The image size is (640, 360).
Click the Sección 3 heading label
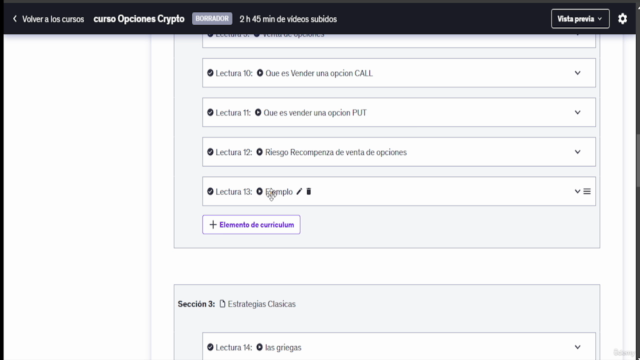click(196, 304)
